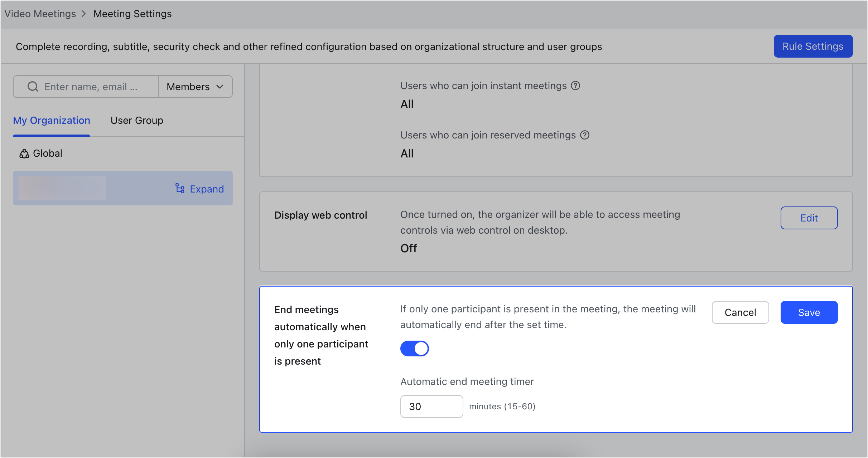Click the Display web control label

[x=320, y=215]
